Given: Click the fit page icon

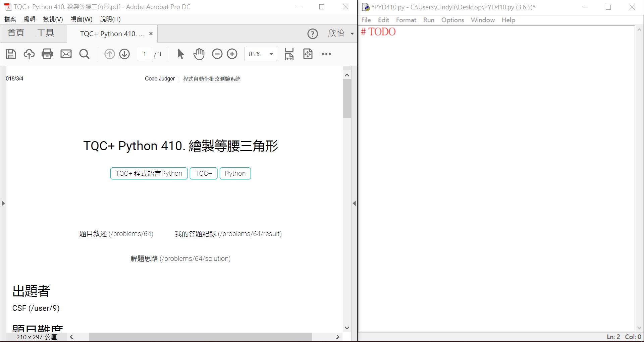Looking at the screenshot, I should tap(308, 54).
